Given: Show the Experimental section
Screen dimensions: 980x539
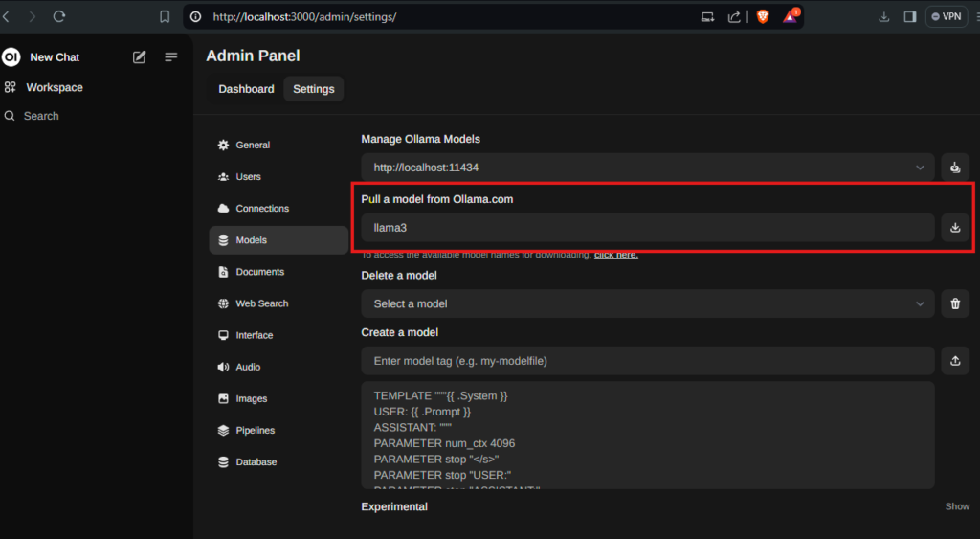Looking at the screenshot, I should [x=957, y=506].
